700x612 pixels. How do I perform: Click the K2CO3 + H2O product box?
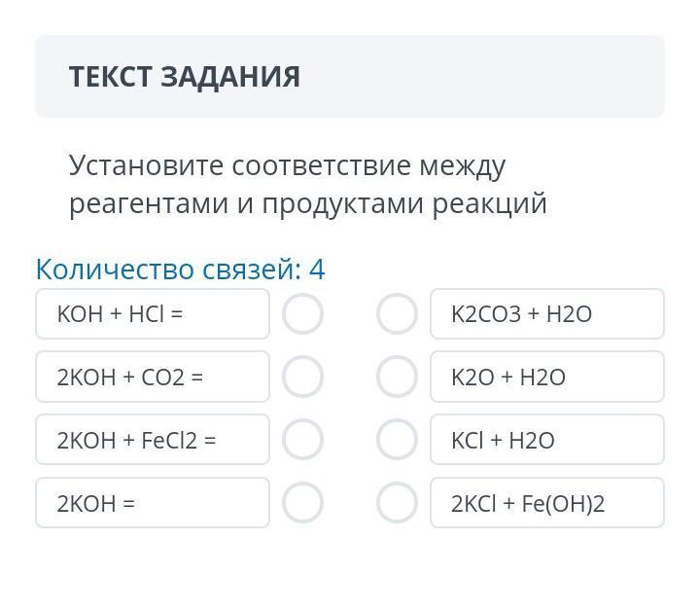[546, 314]
